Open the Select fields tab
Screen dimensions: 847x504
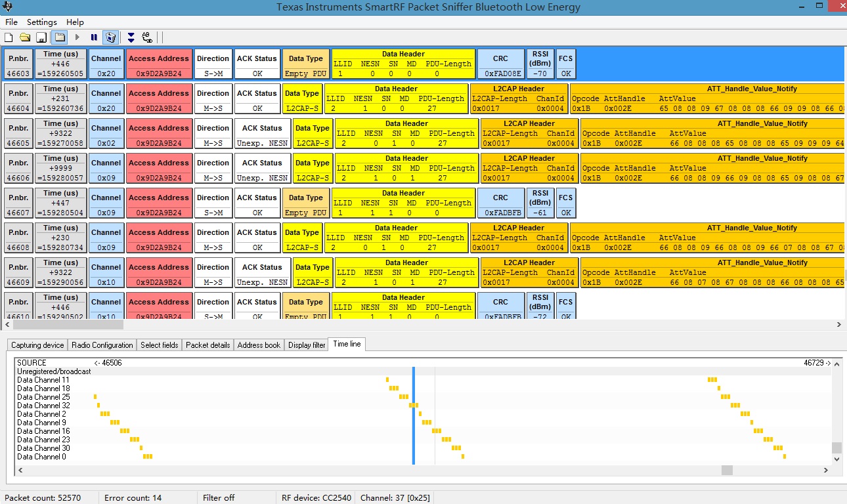(160, 345)
